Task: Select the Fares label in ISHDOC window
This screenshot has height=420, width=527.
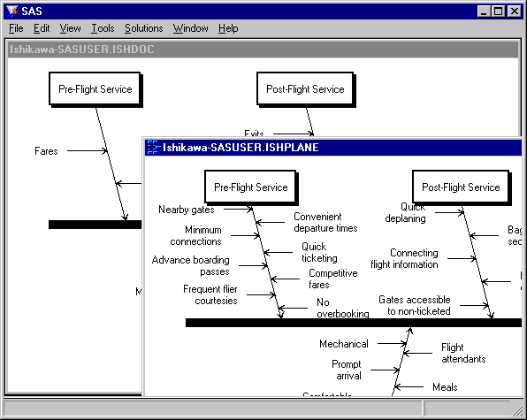Action: (46, 151)
